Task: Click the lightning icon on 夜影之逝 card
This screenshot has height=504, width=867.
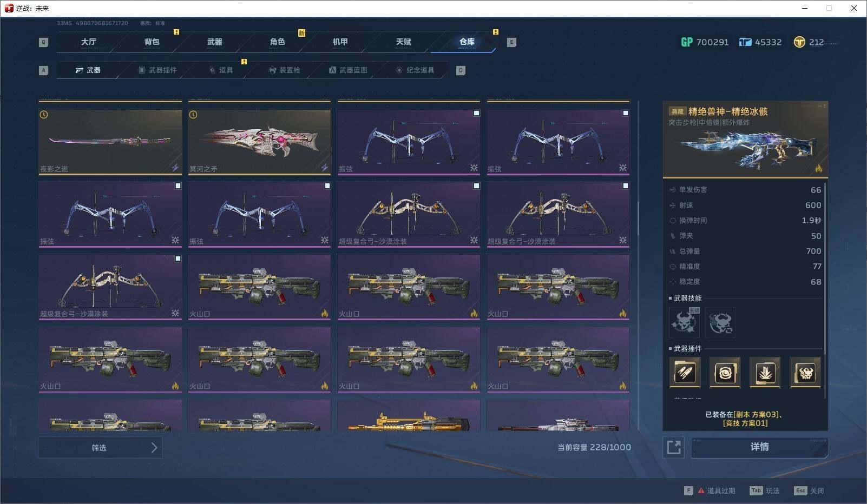Action: (x=175, y=168)
